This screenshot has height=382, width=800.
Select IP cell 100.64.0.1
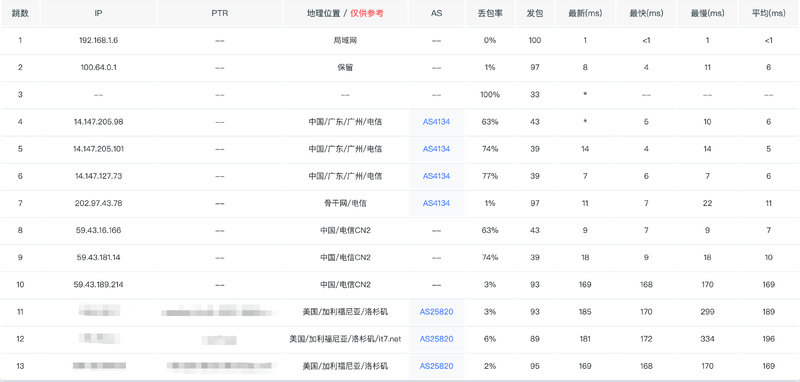pos(98,67)
